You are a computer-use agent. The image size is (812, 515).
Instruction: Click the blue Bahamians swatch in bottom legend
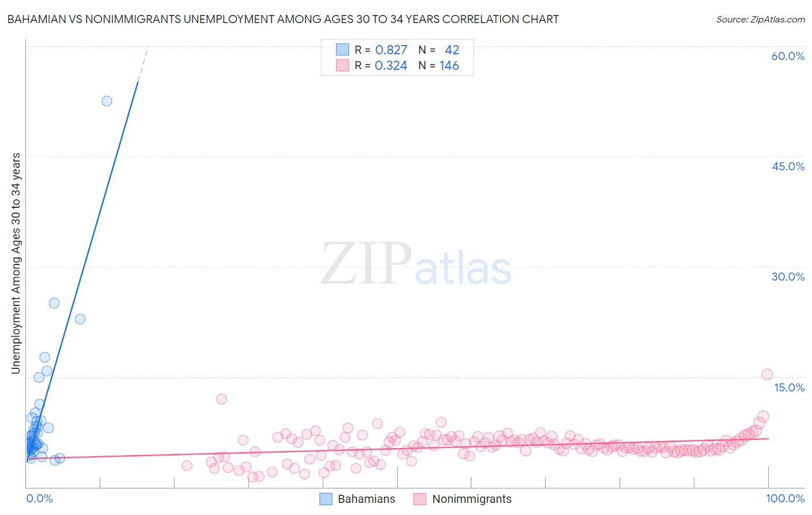coord(326,499)
